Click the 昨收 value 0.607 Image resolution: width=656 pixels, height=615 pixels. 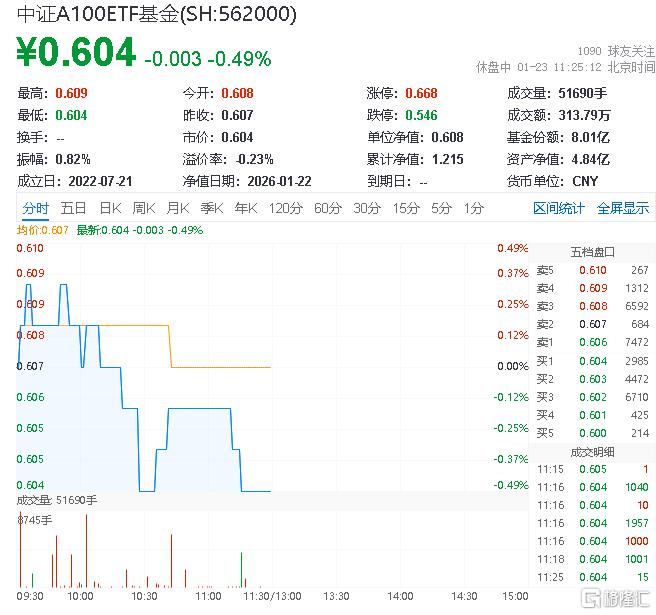[238, 115]
